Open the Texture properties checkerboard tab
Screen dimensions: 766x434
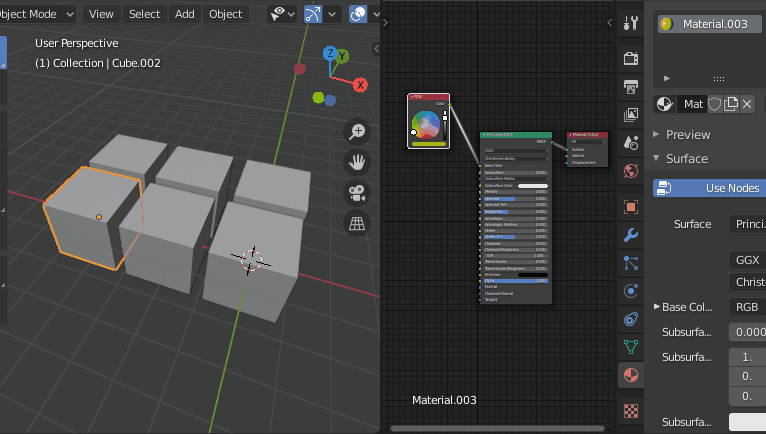[x=631, y=411]
